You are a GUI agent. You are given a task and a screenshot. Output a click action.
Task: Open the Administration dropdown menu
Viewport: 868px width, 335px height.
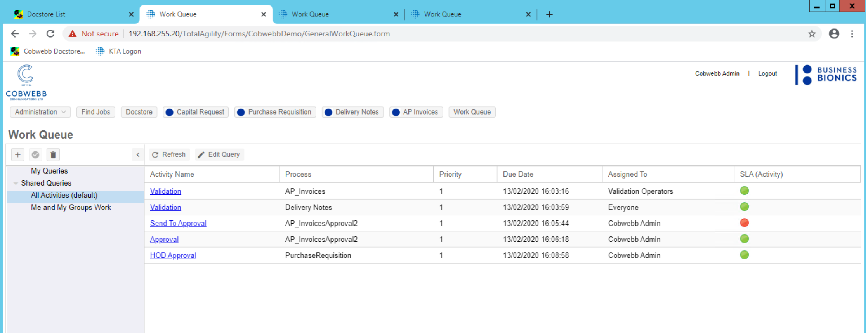click(x=40, y=112)
